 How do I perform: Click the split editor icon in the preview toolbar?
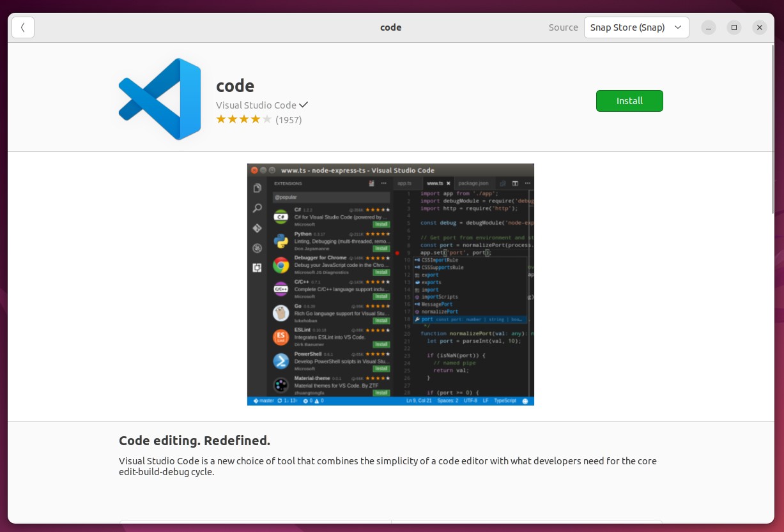click(516, 183)
